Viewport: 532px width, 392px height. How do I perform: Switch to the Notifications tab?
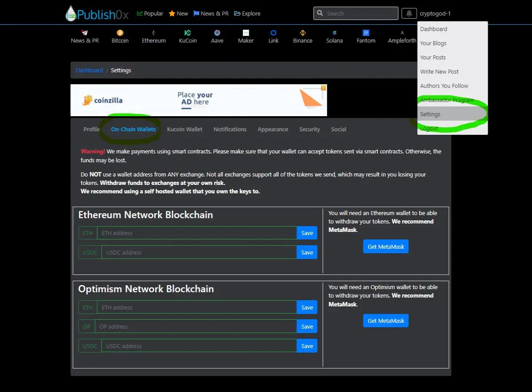pyautogui.click(x=230, y=129)
